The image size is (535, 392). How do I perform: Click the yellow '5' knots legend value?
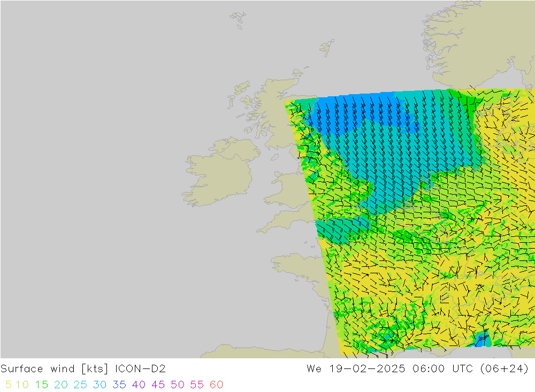(x=9, y=385)
